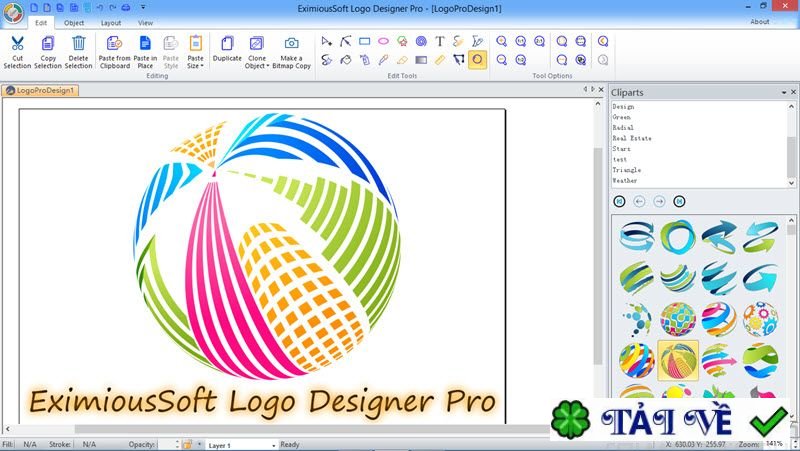Select the spiral tool
The image size is (800, 451).
(x=421, y=41)
